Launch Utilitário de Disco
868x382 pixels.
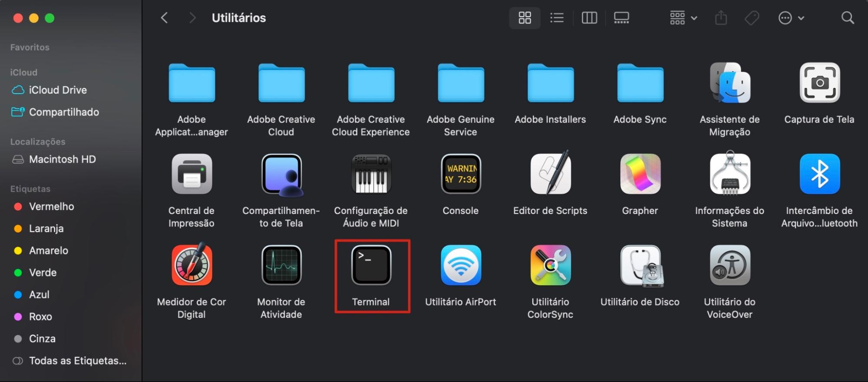point(641,265)
